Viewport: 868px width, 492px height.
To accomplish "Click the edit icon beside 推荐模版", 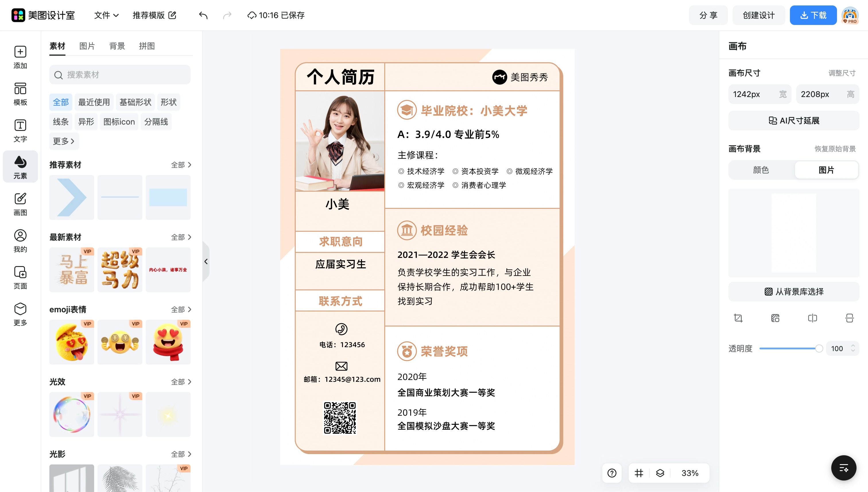I will (x=172, y=15).
